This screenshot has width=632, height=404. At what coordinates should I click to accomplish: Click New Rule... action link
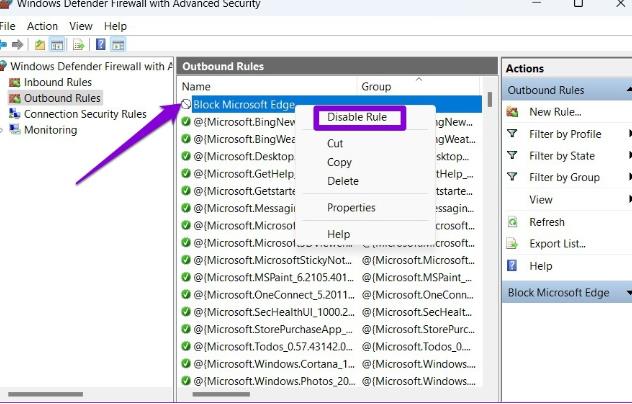(x=555, y=112)
